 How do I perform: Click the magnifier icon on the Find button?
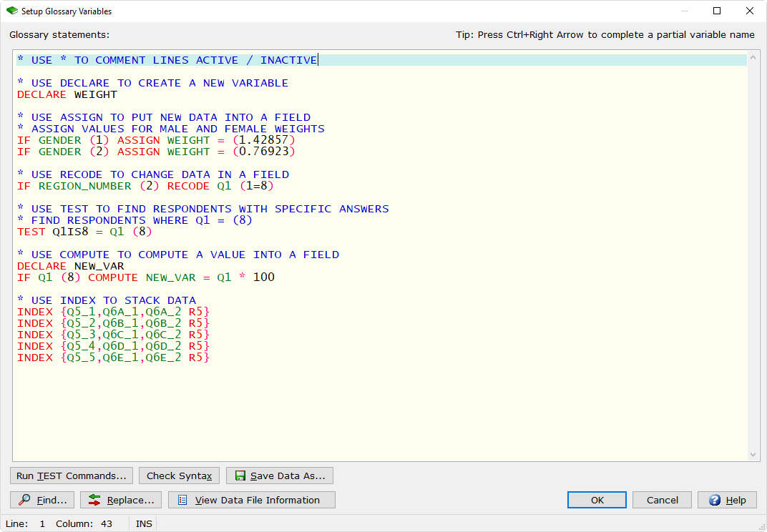[x=24, y=500]
